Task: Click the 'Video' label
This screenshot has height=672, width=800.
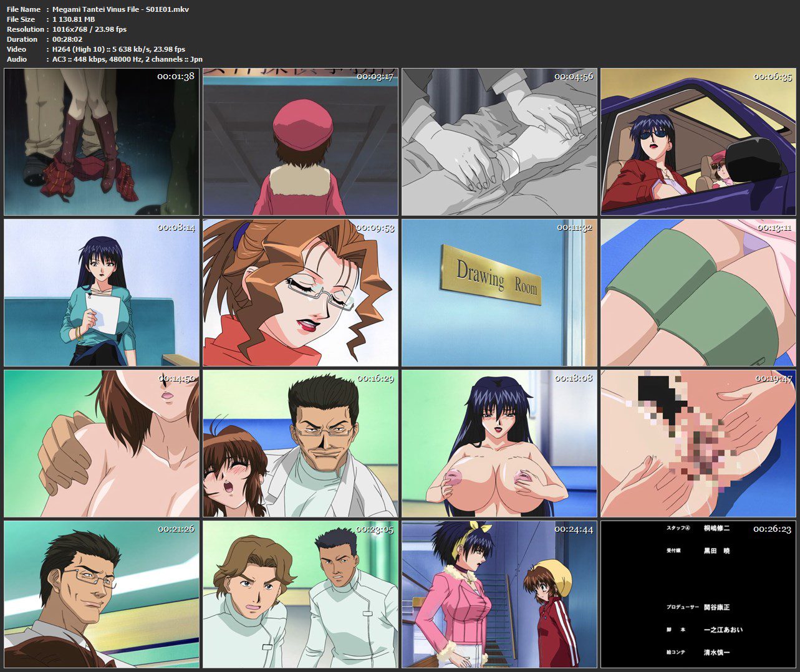Action: click(17, 49)
